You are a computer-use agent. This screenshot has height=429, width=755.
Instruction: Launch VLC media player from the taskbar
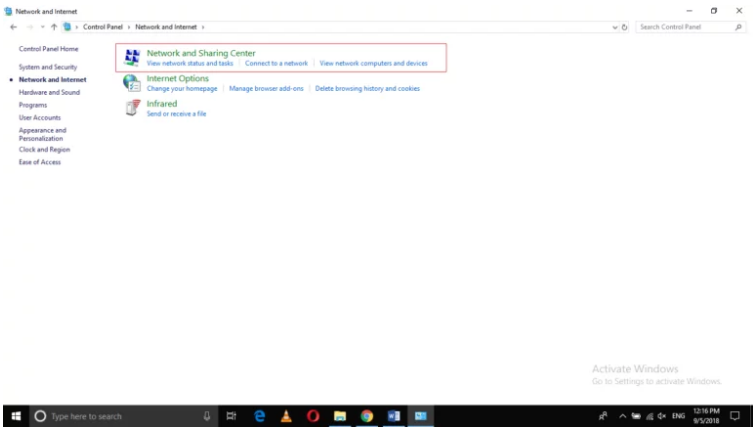click(286, 416)
